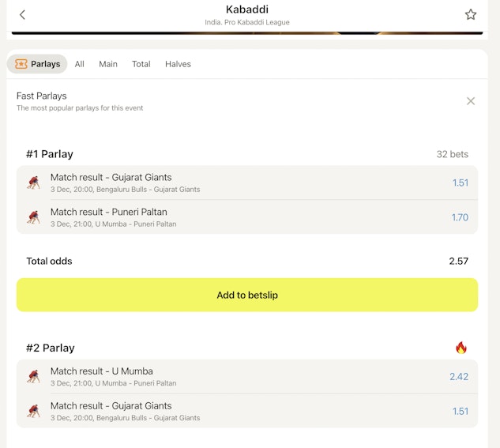500x448 pixels.
Task: Pick the 1.70 Puneri Paltan odds
Action: coord(460,217)
